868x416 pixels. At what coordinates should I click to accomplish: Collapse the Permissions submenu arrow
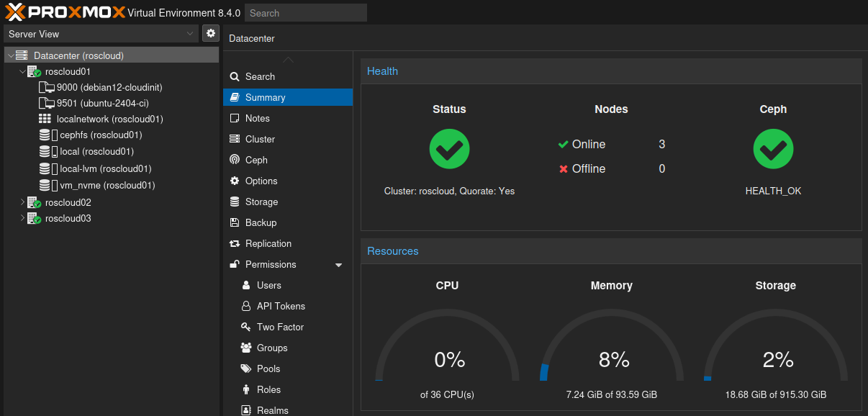pyautogui.click(x=339, y=265)
